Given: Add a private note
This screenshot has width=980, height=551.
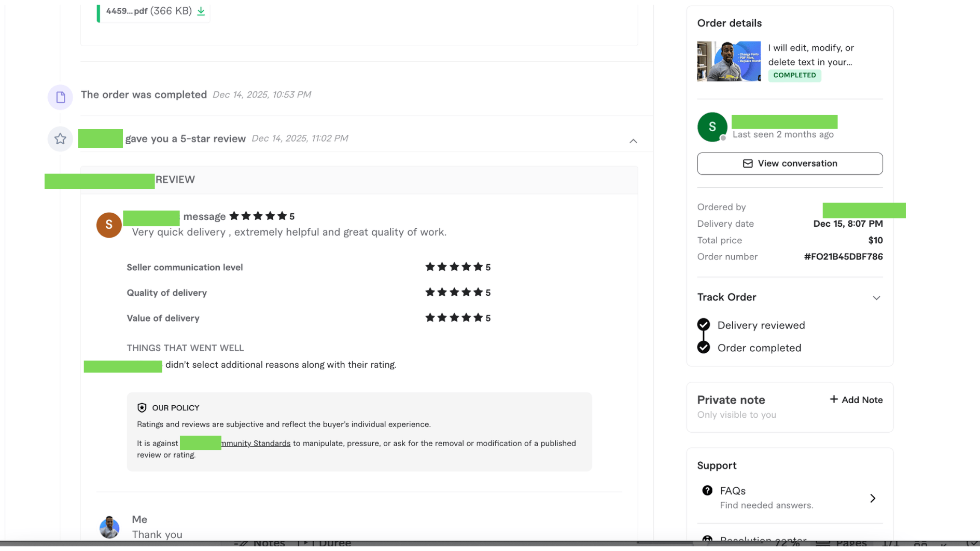Looking at the screenshot, I should (x=856, y=400).
